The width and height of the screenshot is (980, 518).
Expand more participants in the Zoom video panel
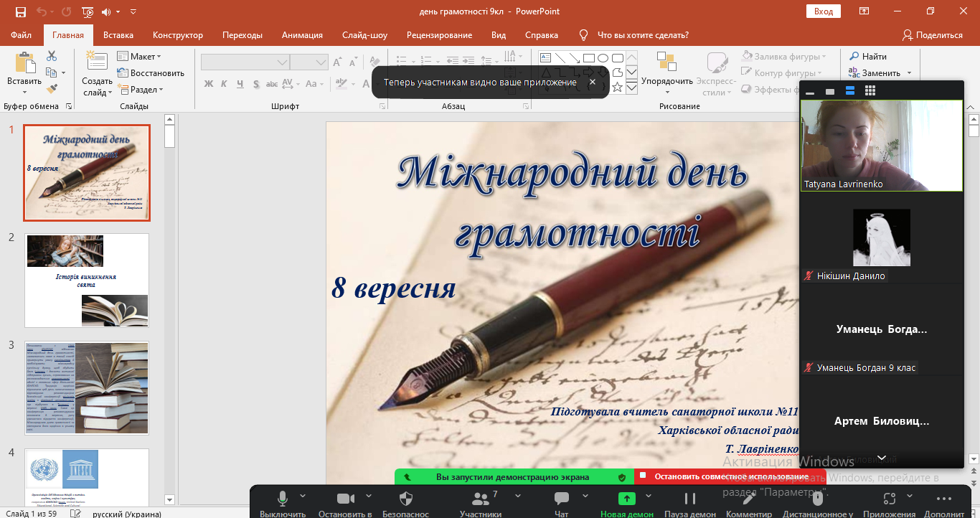click(x=882, y=458)
